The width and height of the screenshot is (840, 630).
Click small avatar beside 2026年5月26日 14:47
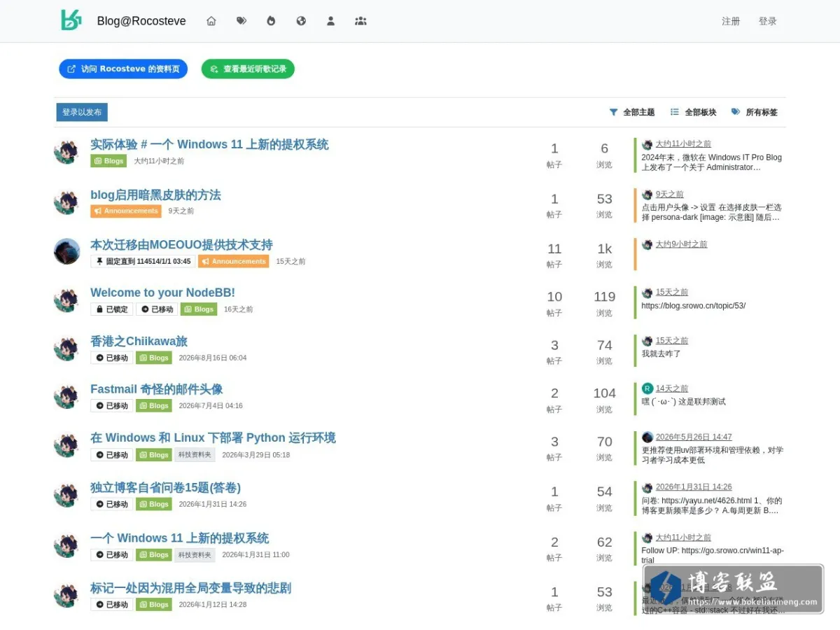click(x=647, y=437)
